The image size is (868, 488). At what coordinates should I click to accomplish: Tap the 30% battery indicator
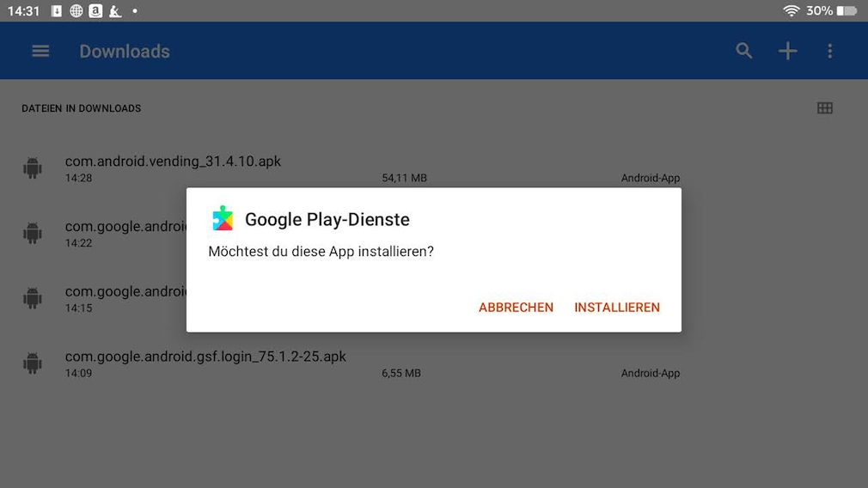coord(830,10)
